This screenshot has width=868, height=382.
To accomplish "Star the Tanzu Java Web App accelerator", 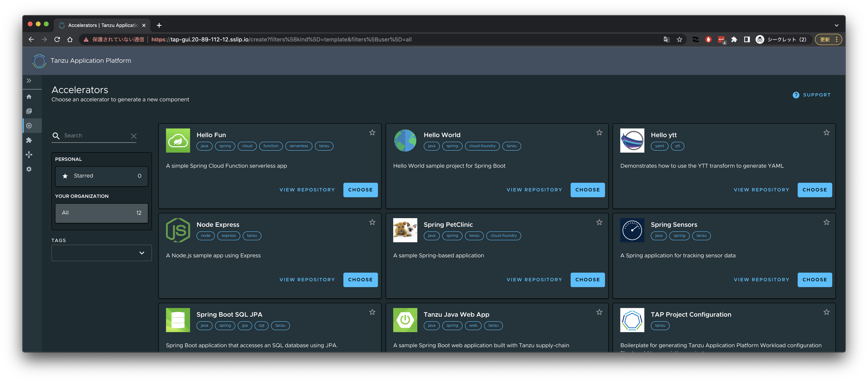I will (x=599, y=312).
